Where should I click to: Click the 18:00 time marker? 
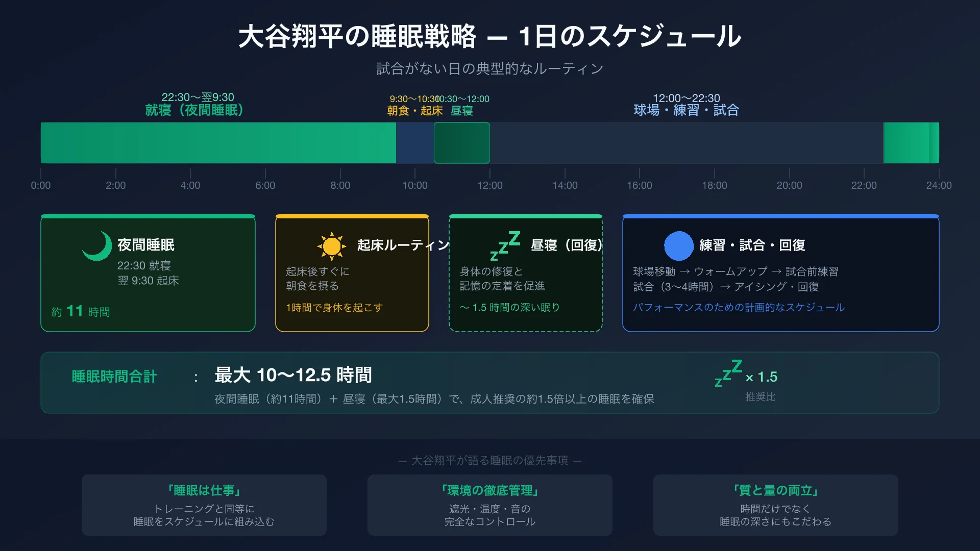pos(714,185)
